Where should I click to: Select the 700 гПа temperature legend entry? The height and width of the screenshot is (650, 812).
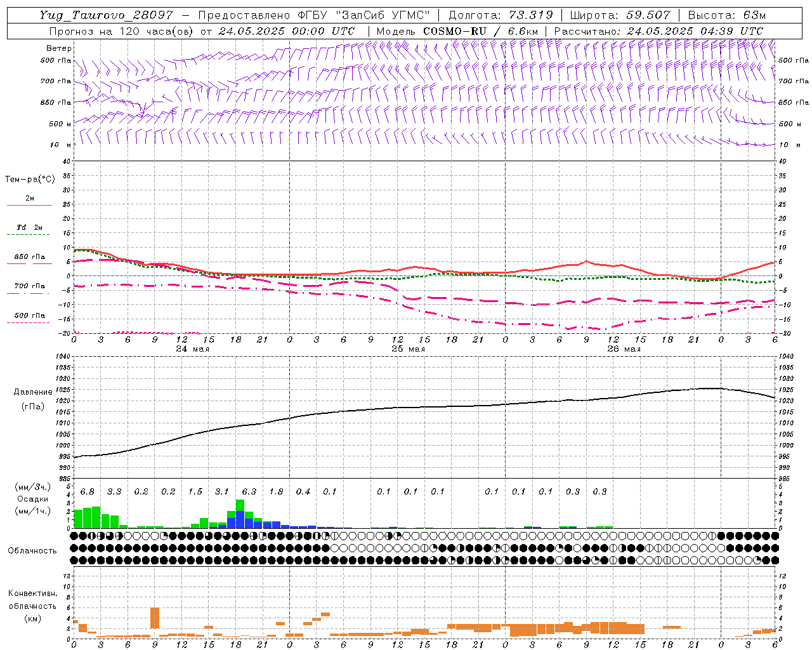pos(30,286)
